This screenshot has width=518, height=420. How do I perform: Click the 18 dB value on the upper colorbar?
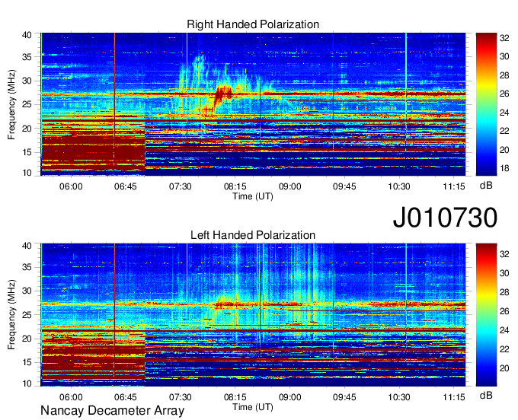pos(504,169)
